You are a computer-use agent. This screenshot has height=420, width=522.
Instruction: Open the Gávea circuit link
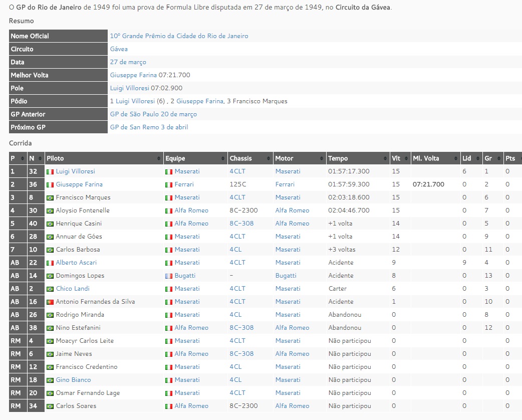pos(119,49)
